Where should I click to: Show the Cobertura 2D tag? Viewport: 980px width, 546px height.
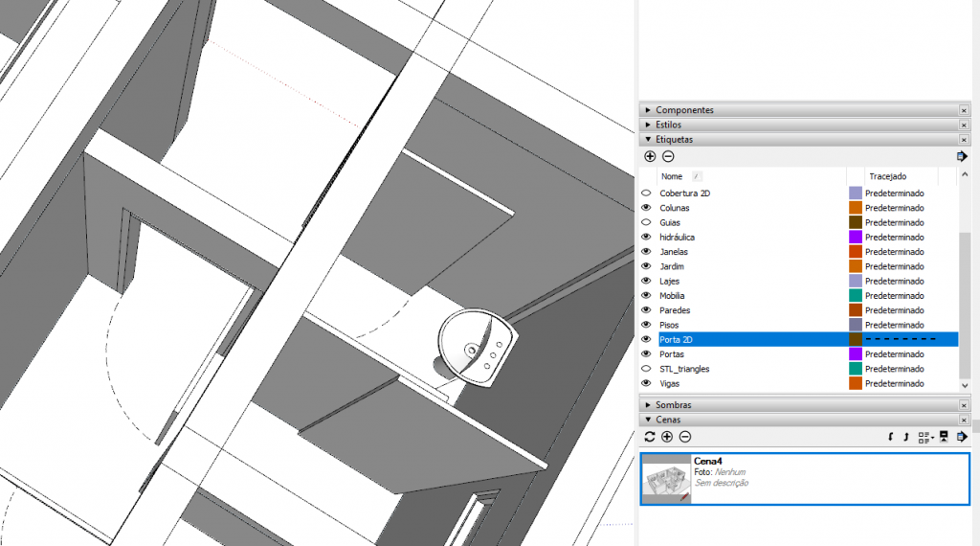click(646, 193)
